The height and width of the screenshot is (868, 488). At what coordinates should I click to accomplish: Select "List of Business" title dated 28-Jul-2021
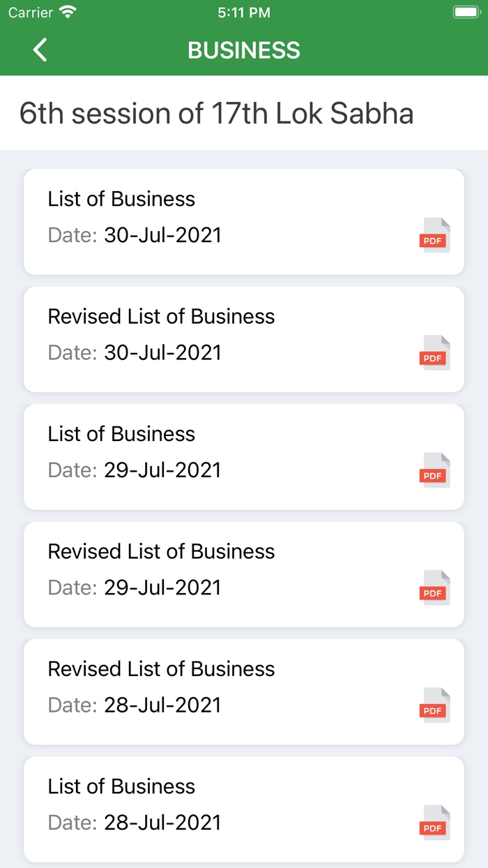pyautogui.click(x=121, y=787)
